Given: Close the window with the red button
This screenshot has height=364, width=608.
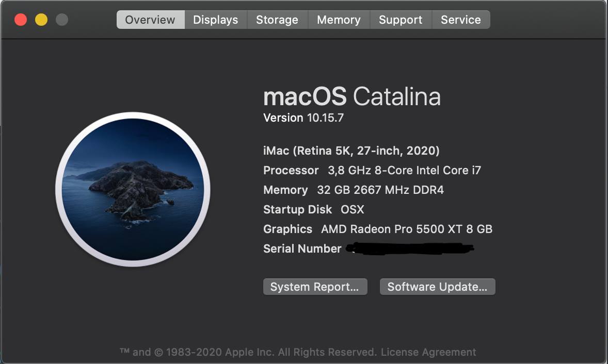Looking at the screenshot, I should point(21,20).
